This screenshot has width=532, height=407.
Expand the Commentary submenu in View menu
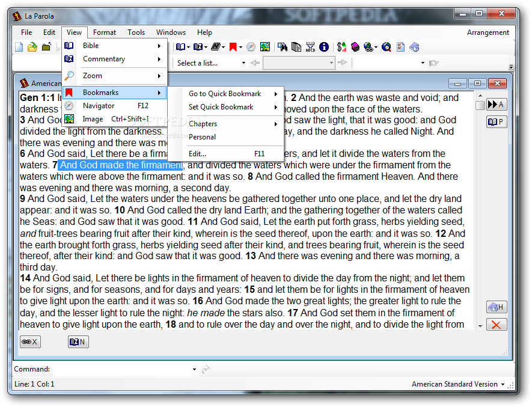[115, 59]
